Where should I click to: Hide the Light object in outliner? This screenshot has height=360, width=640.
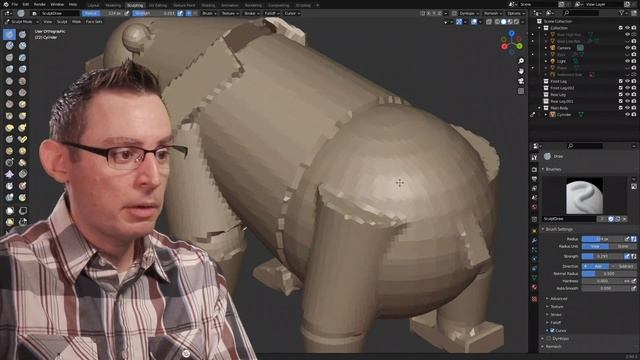pyautogui.click(x=627, y=61)
